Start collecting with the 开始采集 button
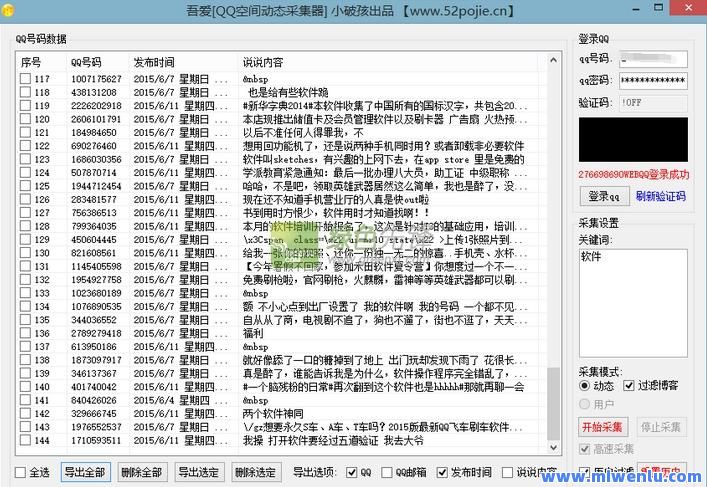 click(x=604, y=427)
